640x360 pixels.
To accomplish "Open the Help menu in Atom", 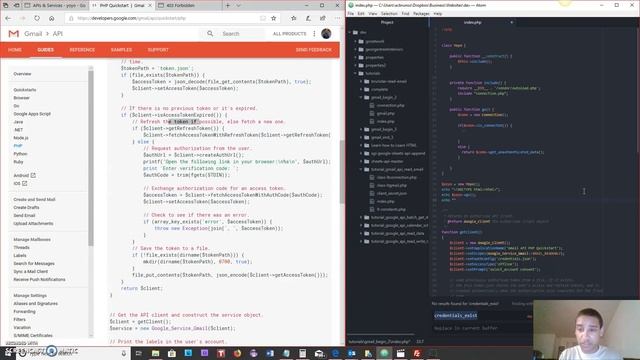I will [x=438, y=13].
